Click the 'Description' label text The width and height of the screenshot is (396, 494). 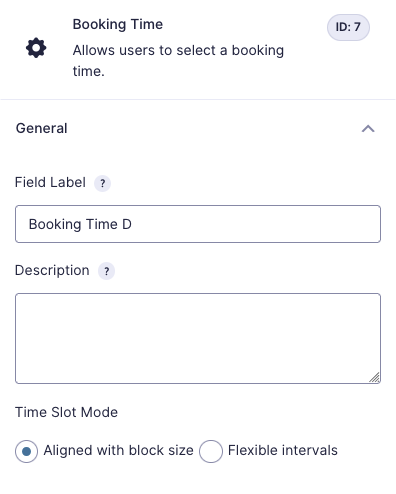pos(52,270)
